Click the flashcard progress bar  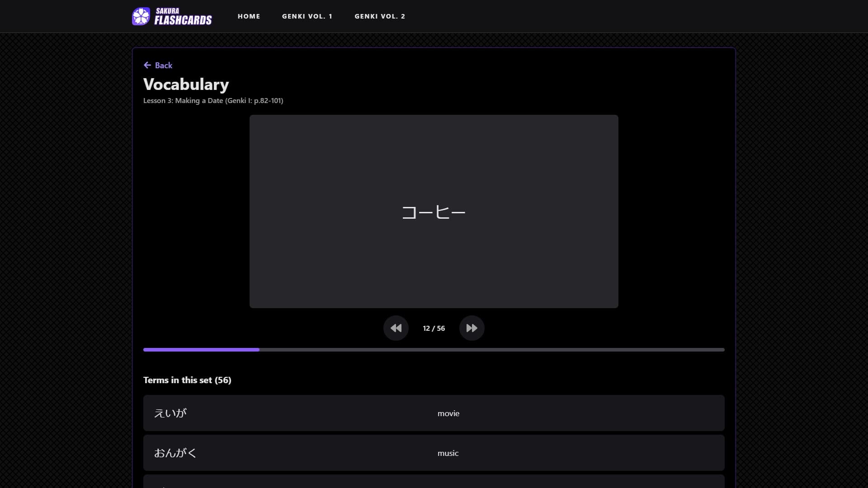pos(434,350)
